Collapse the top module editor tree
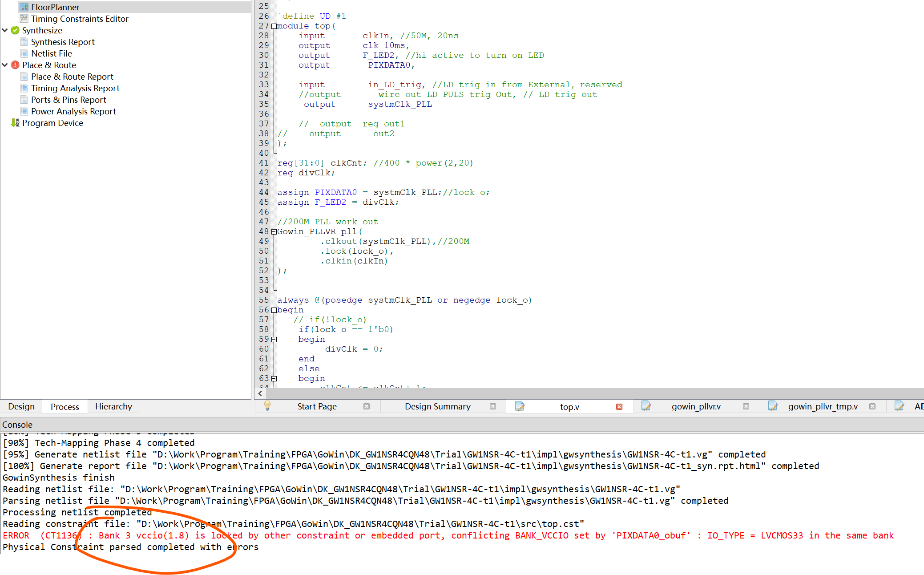 pos(273,26)
